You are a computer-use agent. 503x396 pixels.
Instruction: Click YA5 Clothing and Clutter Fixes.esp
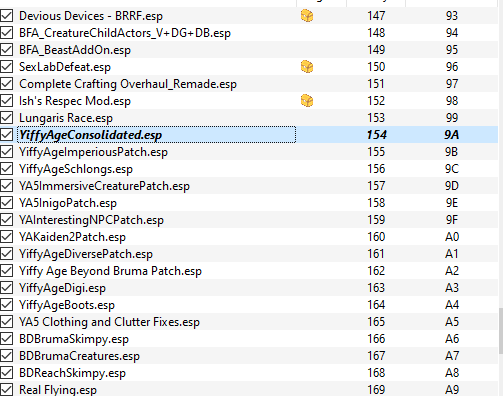tap(109, 322)
